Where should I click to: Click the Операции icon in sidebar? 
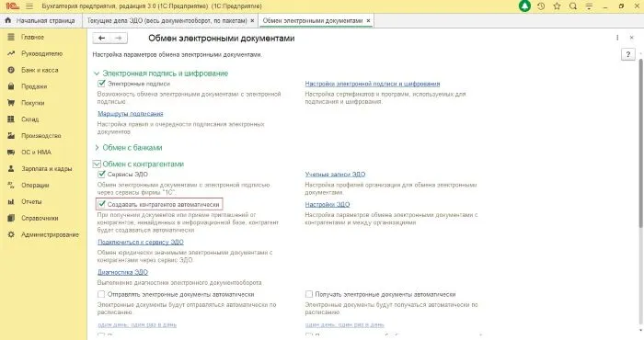click(11, 186)
